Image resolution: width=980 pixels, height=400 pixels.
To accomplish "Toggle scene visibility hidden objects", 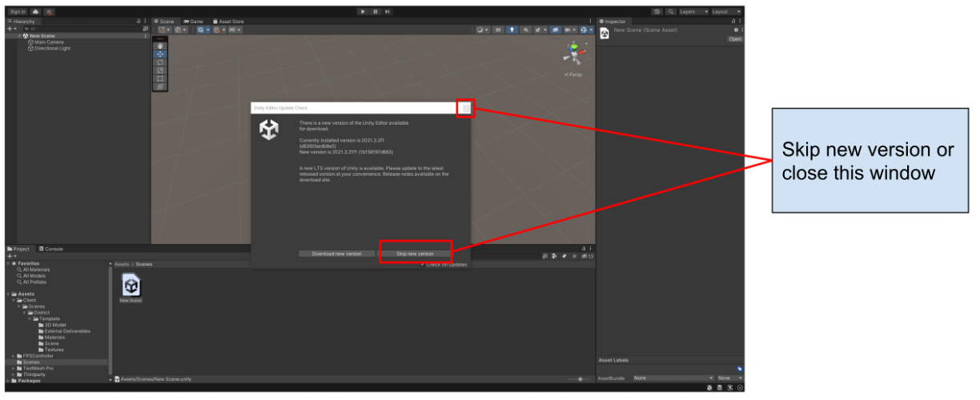I will point(555,30).
